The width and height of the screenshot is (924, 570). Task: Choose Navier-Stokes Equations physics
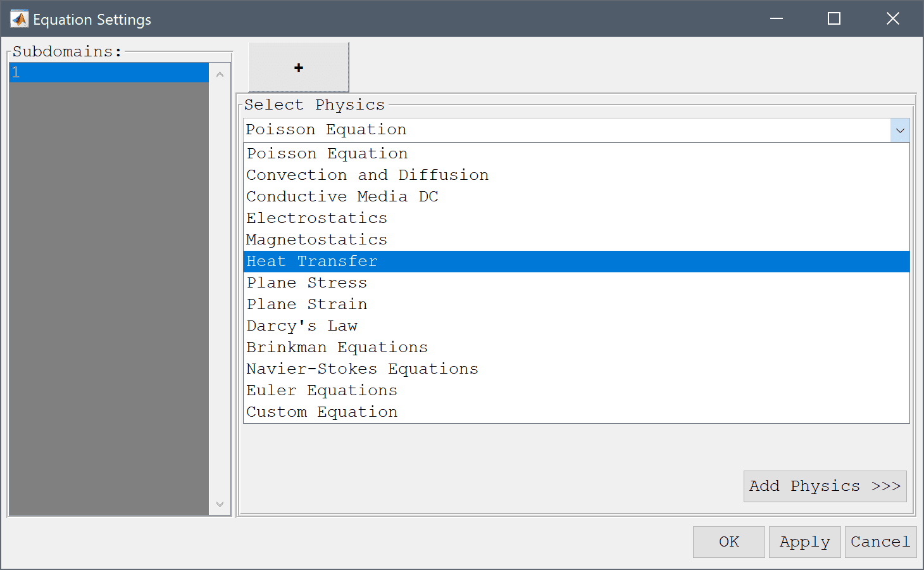click(577, 369)
